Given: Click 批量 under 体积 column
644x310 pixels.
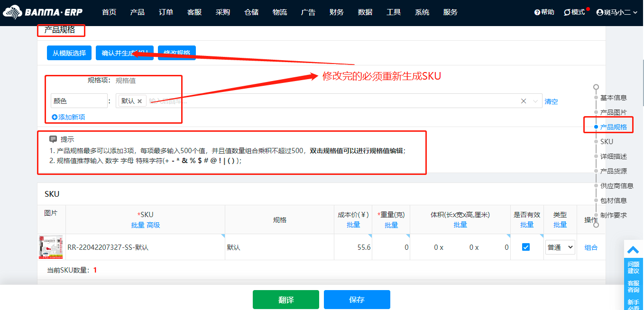Looking at the screenshot, I should tap(460, 225).
